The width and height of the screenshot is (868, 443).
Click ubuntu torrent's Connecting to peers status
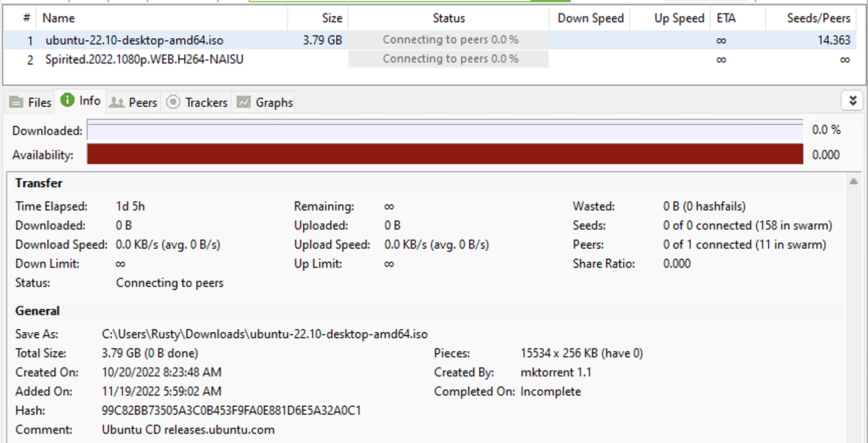coord(449,40)
